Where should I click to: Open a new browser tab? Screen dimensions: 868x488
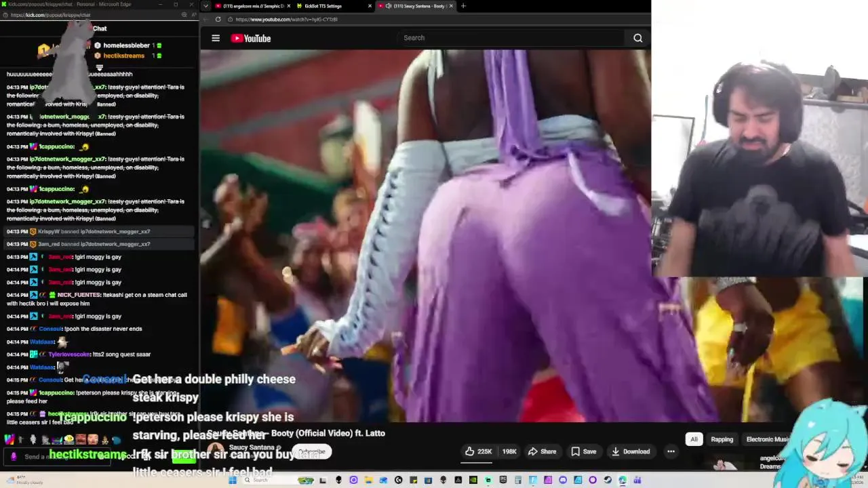click(x=463, y=6)
